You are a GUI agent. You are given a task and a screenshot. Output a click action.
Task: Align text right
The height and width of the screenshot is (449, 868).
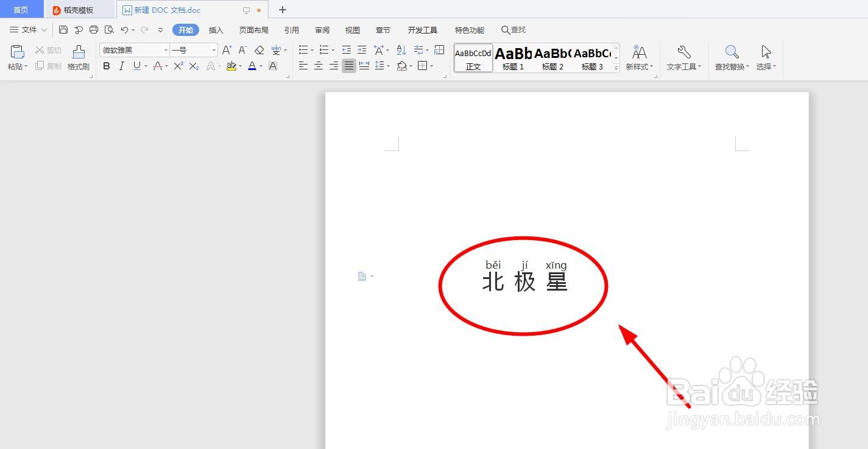pyautogui.click(x=334, y=66)
